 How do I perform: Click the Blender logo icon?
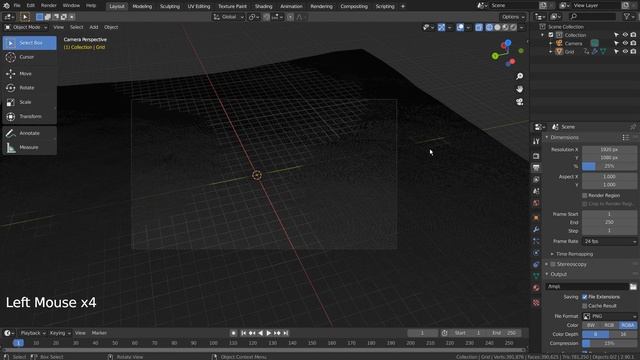6,6
